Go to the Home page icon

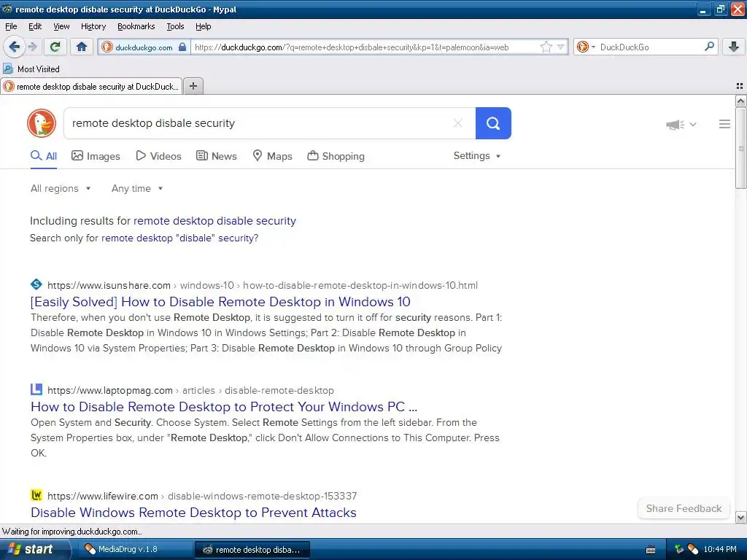pyautogui.click(x=82, y=47)
